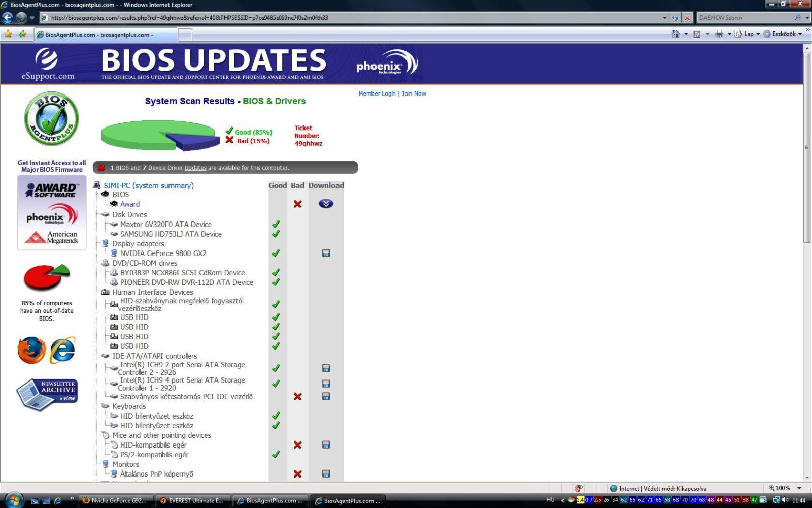Open the Favorites Center star icon
The image size is (812, 508).
8,34
